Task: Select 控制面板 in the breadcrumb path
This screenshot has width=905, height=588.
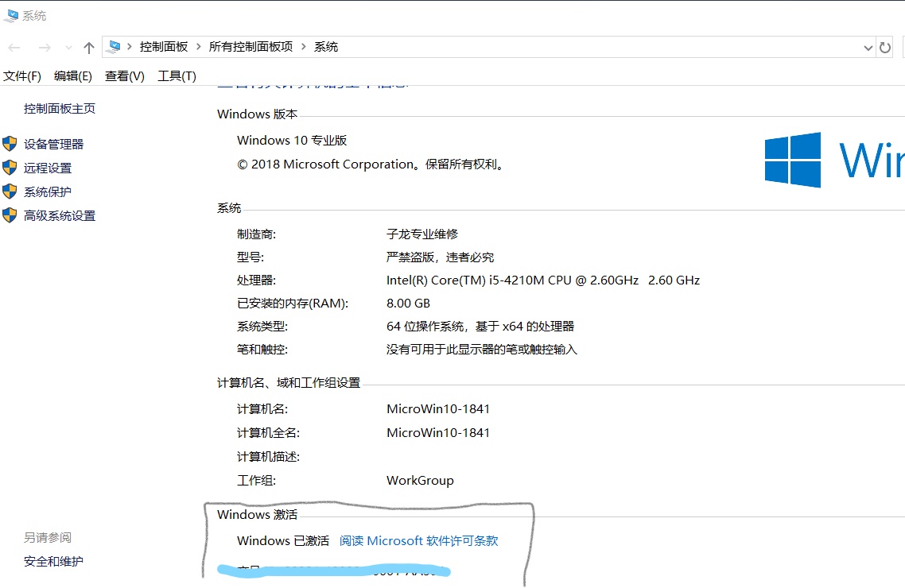Action: tap(164, 46)
